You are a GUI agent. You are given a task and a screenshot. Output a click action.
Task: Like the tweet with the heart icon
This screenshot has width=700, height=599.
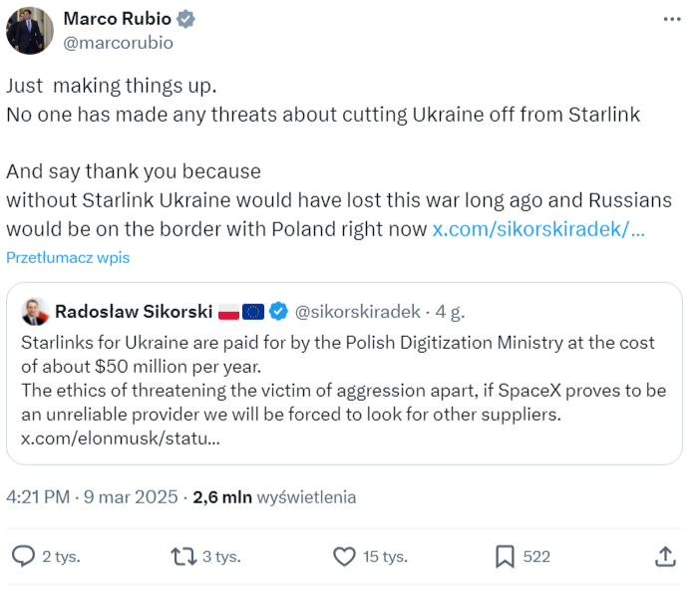tap(344, 556)
